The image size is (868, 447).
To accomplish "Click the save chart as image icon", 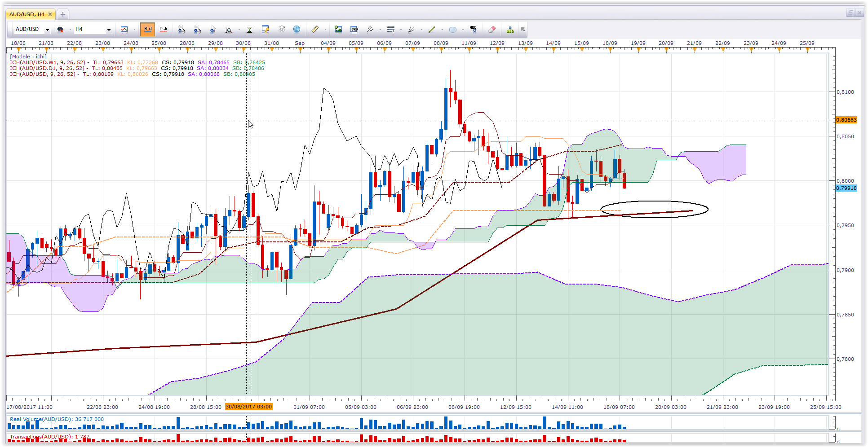I will click(x=338, y=30).
